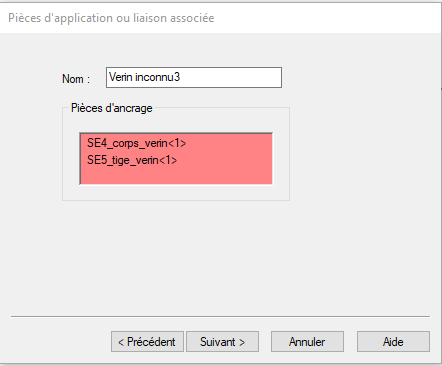The width and height of the screenshot is (442, 366).
Task: Return to the previous wizard step
Action: point(147,341)
